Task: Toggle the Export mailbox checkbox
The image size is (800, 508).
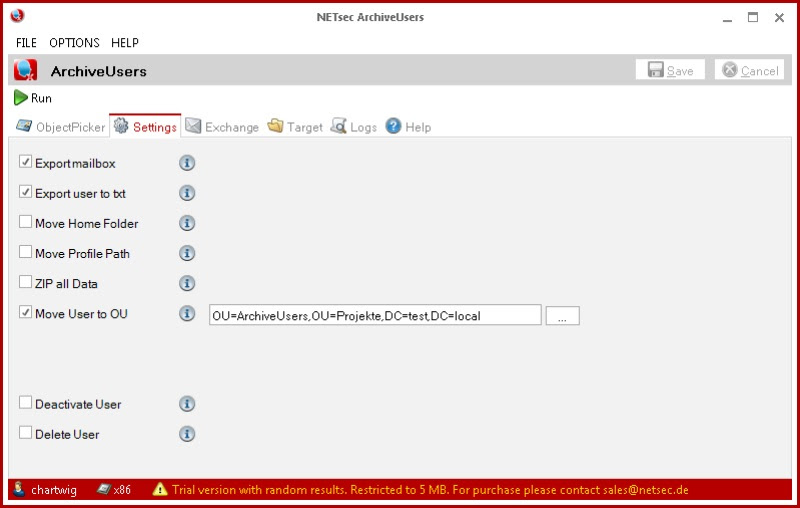Action: coord(25,162)
